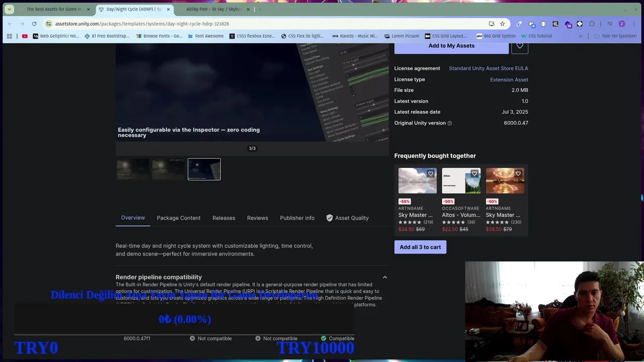The height and width of the screenshot is (362, 644).
Task: Open the Releases tab
Action: (x=224, y=218)
